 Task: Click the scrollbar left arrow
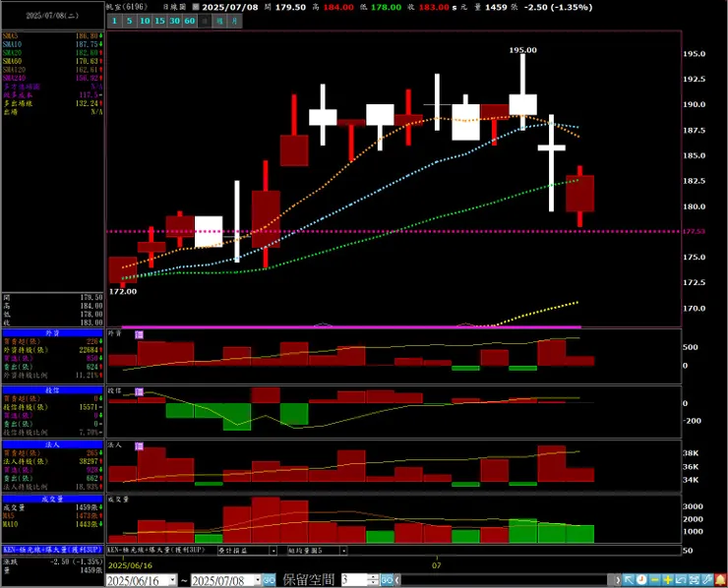(x=397, y=580)
